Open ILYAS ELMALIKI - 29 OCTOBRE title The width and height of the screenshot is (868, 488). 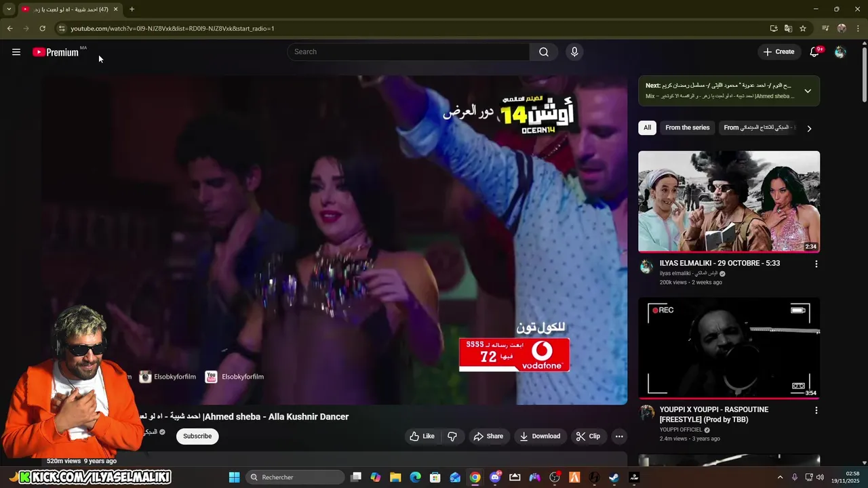719,264
